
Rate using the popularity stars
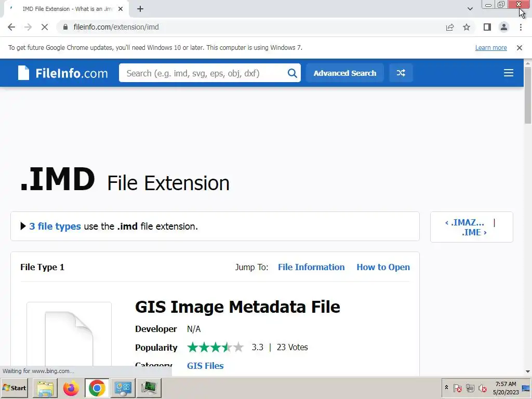point(216,348)
